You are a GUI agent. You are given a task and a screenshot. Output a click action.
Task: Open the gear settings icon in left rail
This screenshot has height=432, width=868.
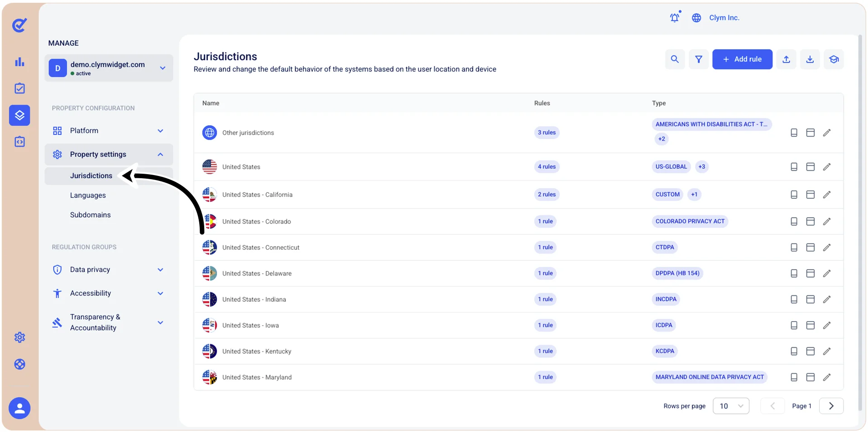click(19, 337)
